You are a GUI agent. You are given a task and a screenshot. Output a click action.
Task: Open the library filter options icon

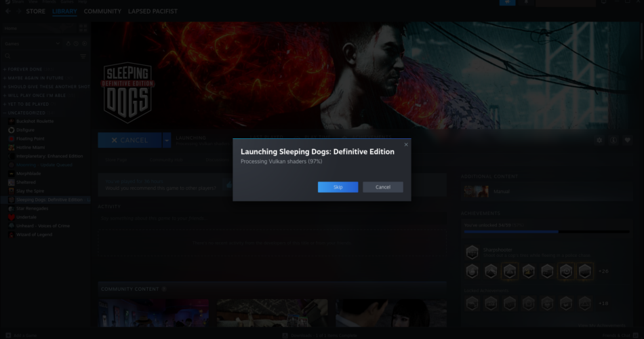(83, 56)
